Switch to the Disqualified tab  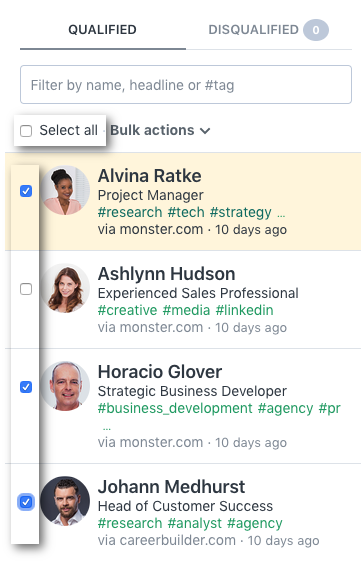coord(268,30)
